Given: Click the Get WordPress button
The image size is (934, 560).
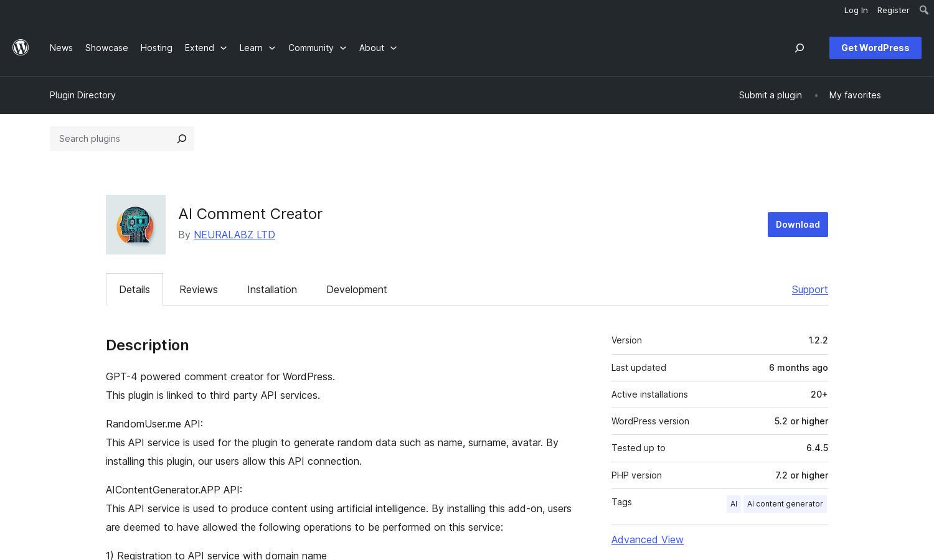Looking at the screenshot, I should pos(875,48).
